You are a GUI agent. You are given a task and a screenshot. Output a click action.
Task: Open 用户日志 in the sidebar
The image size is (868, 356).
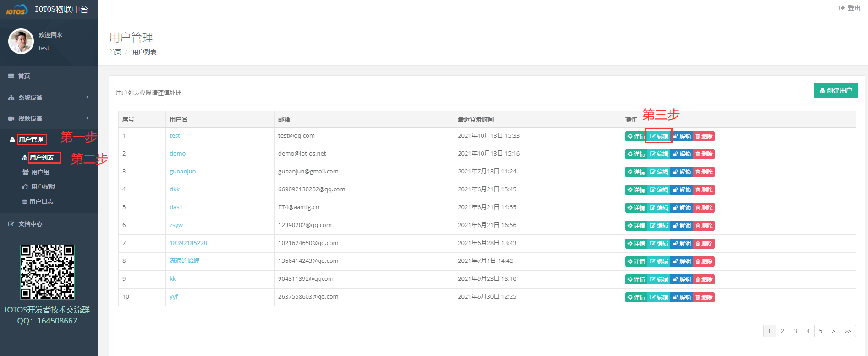coord(41,201)
